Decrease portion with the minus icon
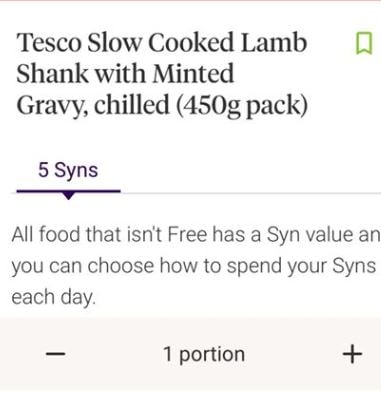Viewport: 381px width, 393px height. coord(56,354)
